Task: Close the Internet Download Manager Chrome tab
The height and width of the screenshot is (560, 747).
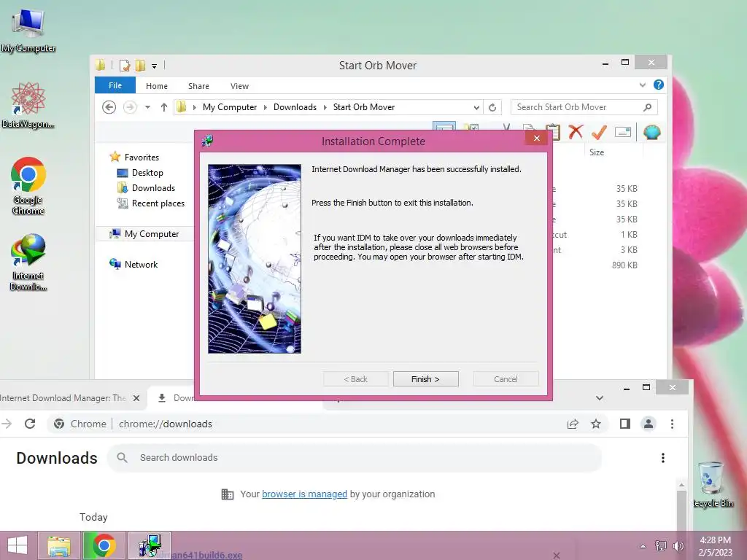Action: tap(136, 398)
